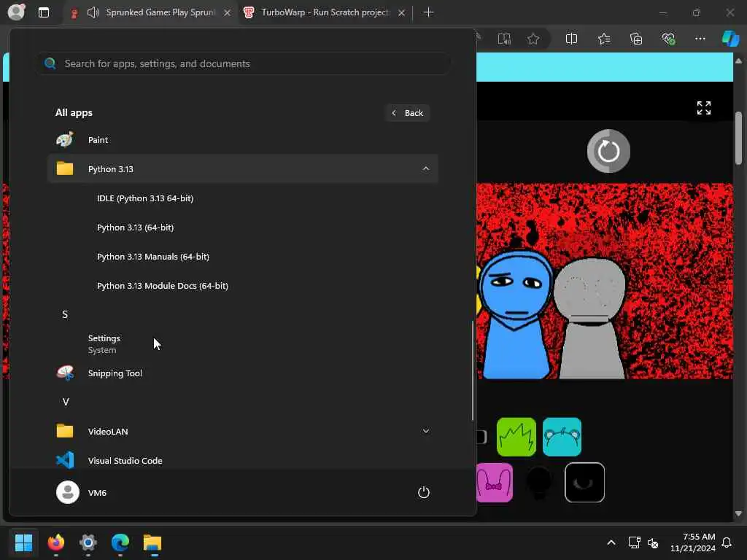Select the V letter header in apps list
Viewport: 747px width, 560px height.
tap(66, 402)
